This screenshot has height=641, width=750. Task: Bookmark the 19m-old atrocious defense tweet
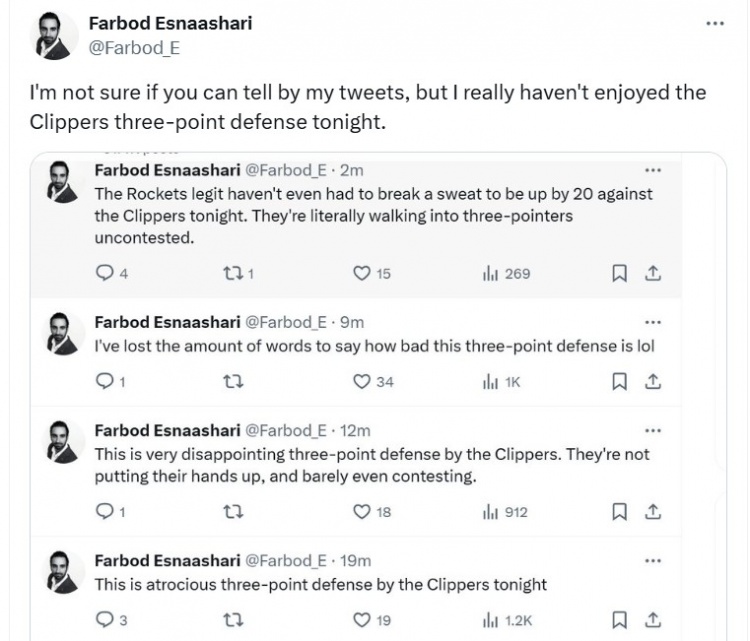pos(619,620)
